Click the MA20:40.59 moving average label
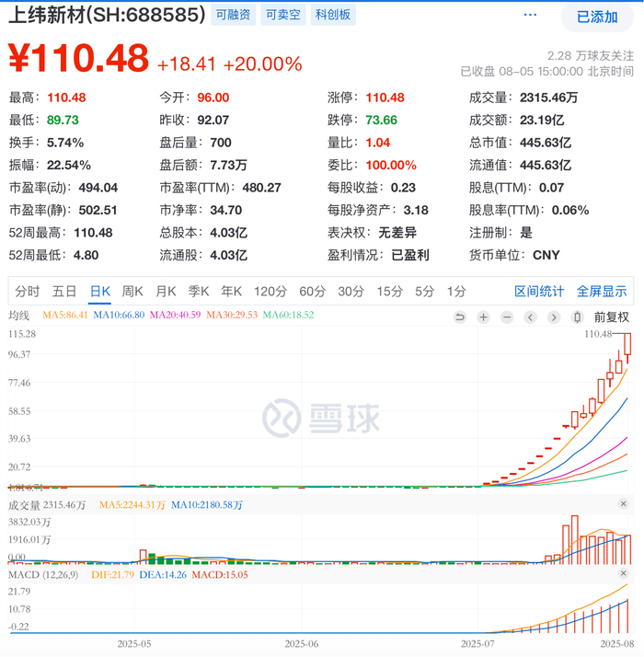The width and height of the screenshot is (644, 657). [x=175, y=315]
